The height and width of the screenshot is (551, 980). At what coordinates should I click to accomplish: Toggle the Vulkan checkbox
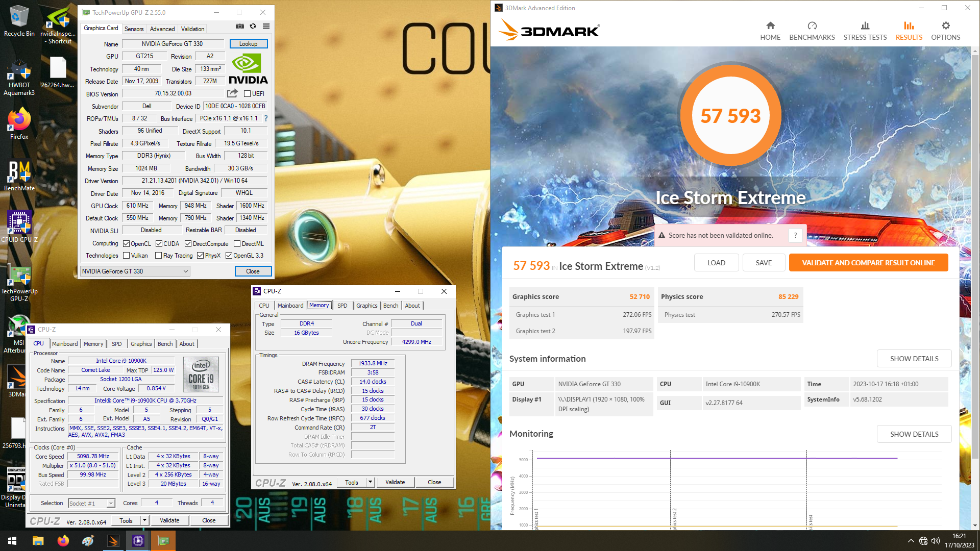(126, 256)
